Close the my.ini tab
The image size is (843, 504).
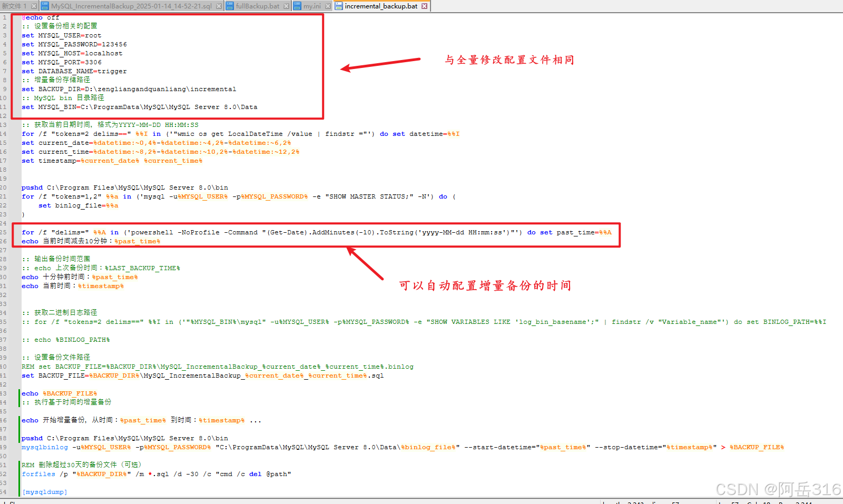[328, 6]
